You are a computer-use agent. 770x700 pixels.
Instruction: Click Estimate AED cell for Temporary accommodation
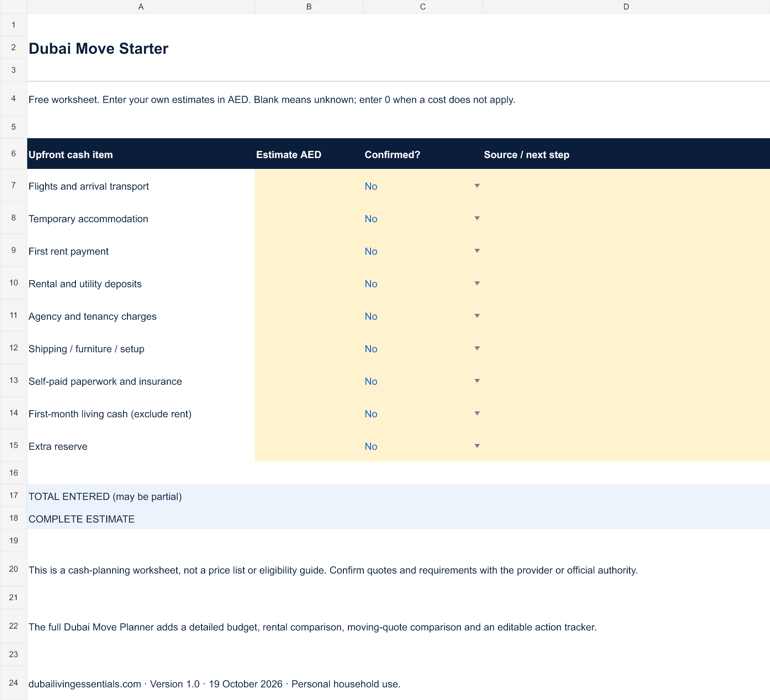pyautogui.click(x=309, y=218)
